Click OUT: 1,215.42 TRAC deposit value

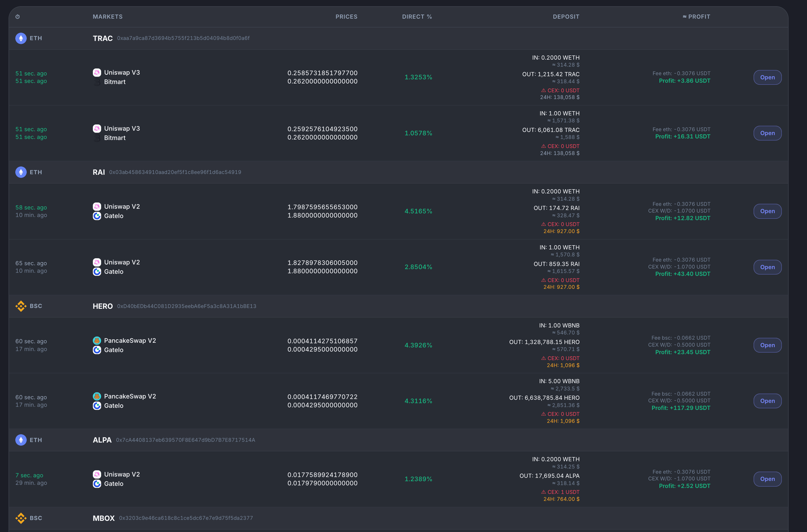[551, 74]
